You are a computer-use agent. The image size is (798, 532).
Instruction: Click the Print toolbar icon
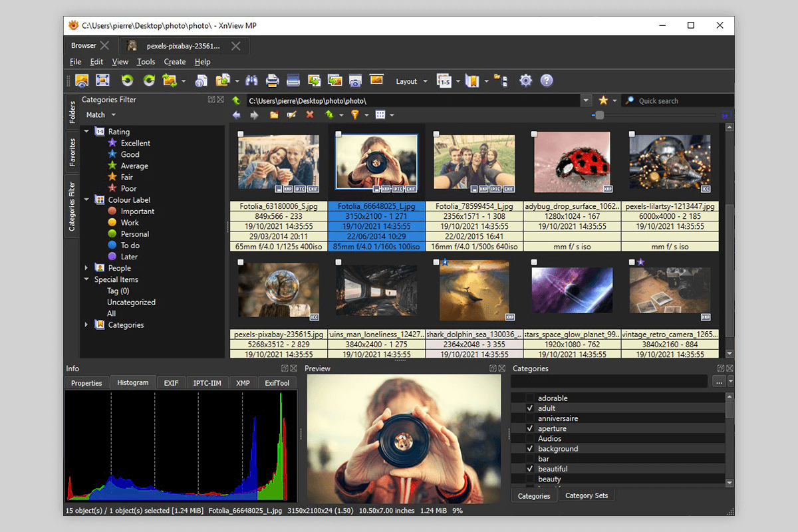coord(271,80)
